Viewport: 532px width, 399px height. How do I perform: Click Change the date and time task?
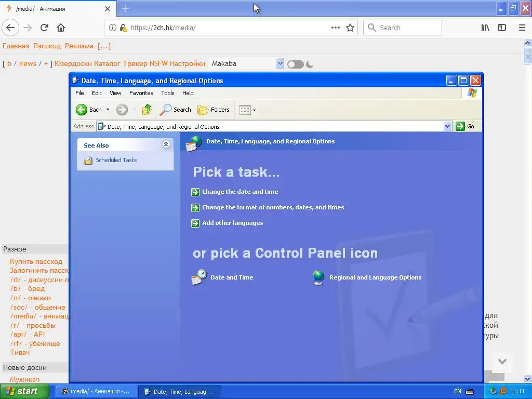pyautogui.click(x=240, y=192)
